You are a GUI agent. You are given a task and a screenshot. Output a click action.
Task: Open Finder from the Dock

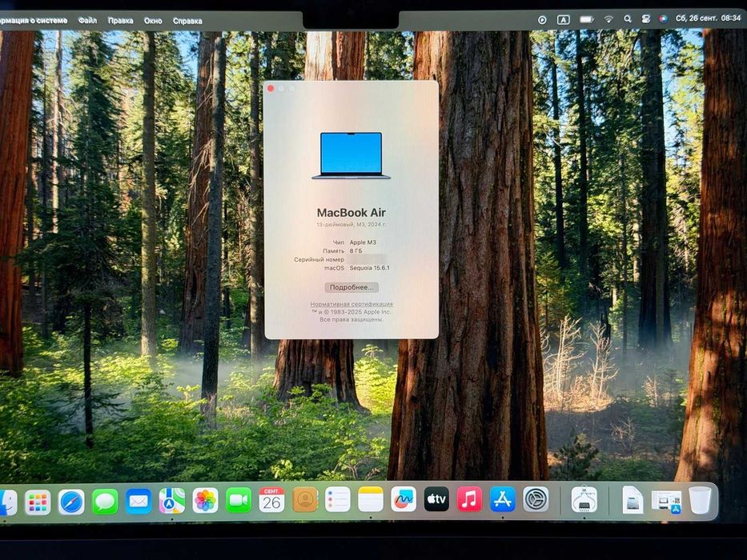(x=8, y=502)
